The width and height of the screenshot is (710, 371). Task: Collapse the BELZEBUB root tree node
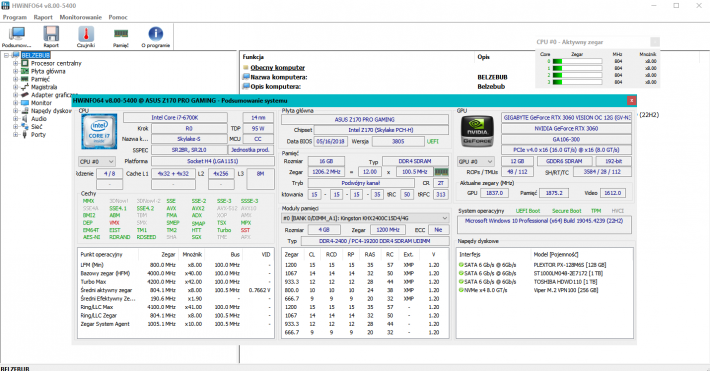click(x=6, y=55)
